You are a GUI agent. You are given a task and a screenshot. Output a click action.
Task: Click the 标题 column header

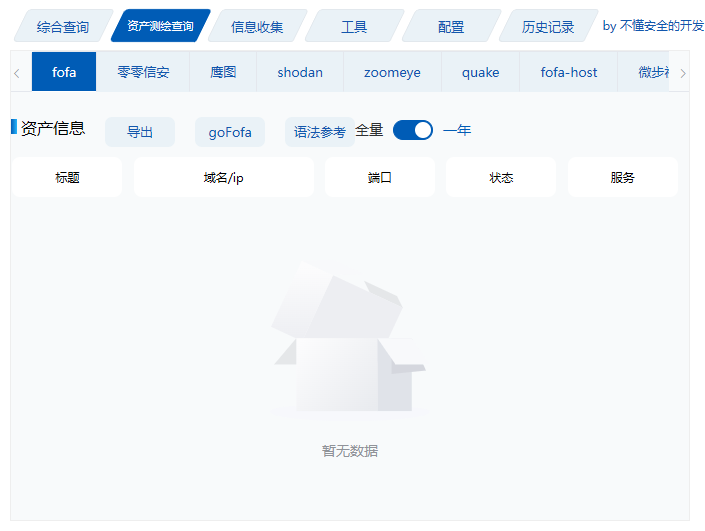[x=67, y=178]
